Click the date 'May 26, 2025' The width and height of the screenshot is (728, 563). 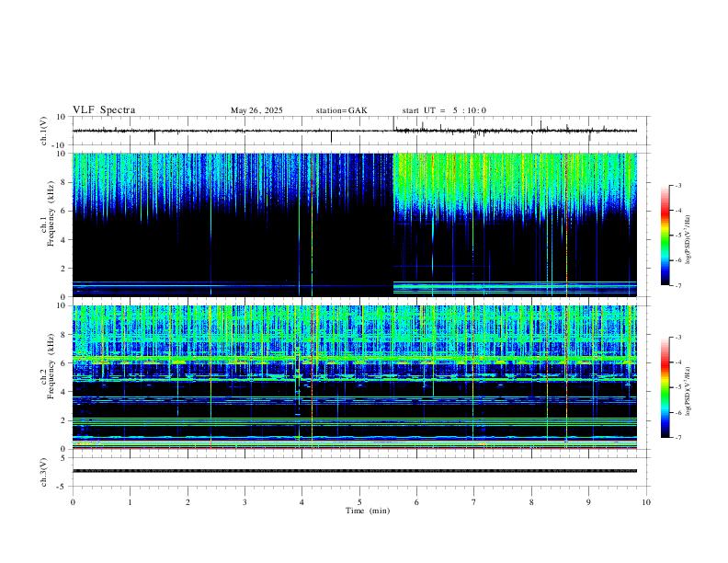pos(256,110)
